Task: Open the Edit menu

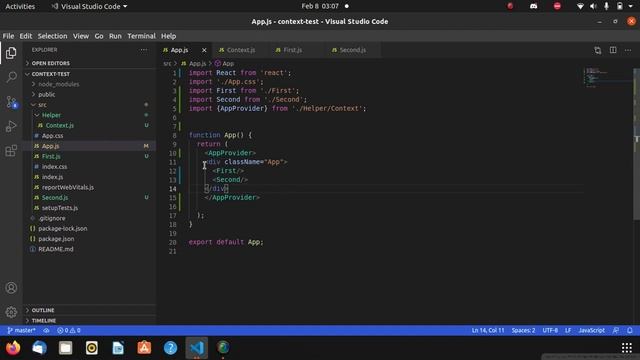Action: pos(26,36)
